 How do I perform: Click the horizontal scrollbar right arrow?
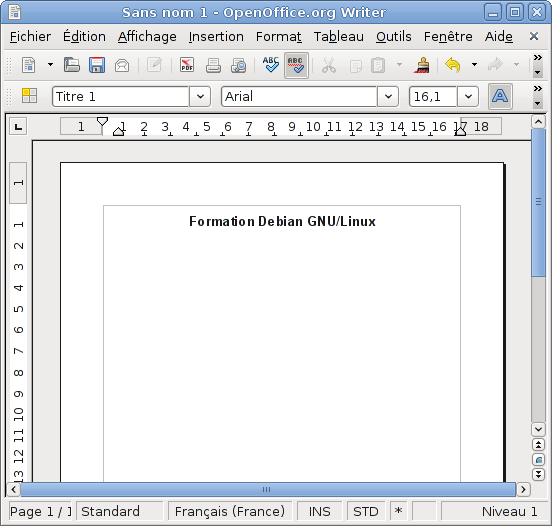coord(523,489)
